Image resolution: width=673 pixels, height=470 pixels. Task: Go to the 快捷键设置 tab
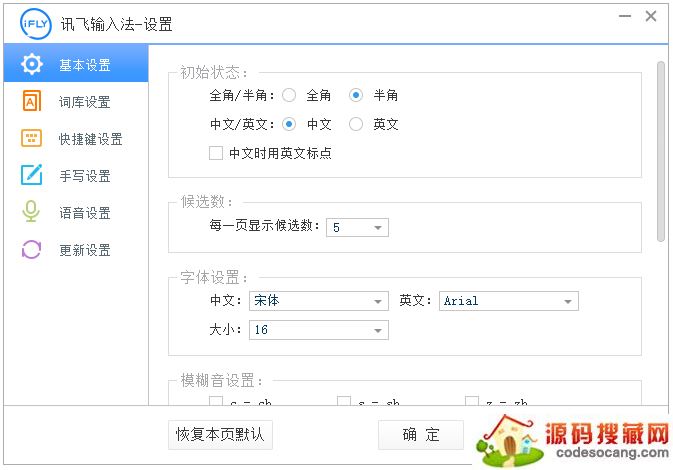point(76,138)
